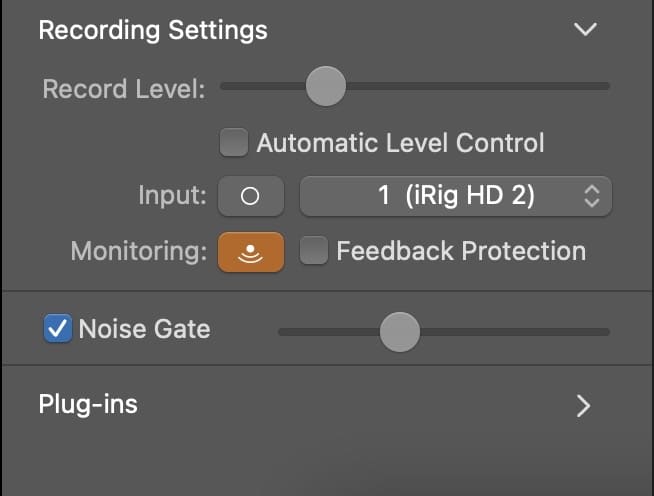This screenshot has width=654, height=496.
Task: Click the Record Level slider track left of knob
Action: pos(263,86)
